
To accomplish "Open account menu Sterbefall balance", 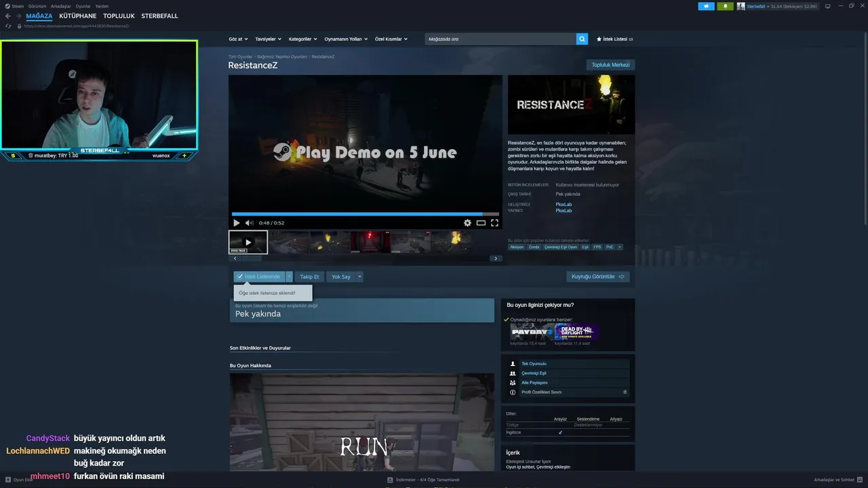I will point(782,6).
